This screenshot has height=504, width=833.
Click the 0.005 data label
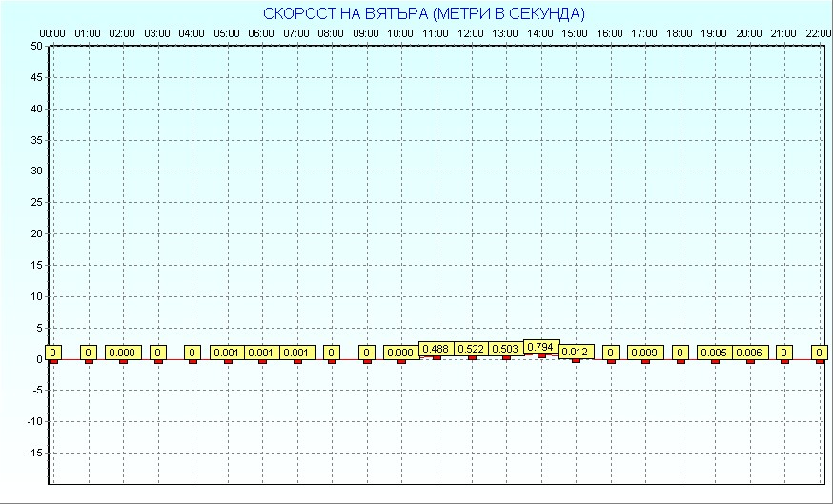click(714, 353)
